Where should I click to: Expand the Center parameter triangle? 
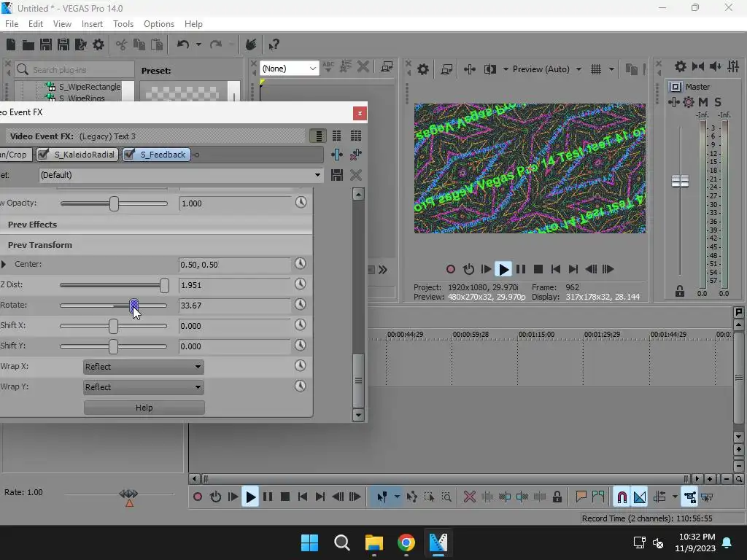[4, 264]
